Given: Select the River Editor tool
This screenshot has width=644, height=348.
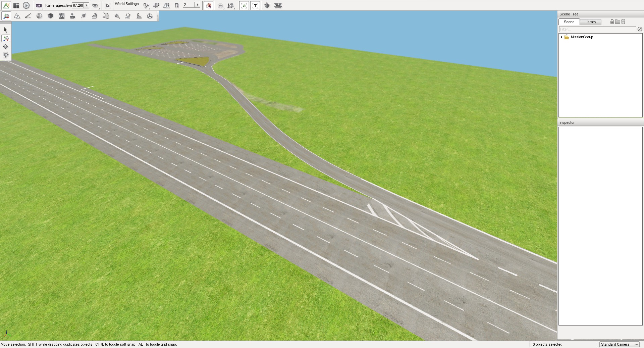Looking at the screenshot, I should [128, 16].
